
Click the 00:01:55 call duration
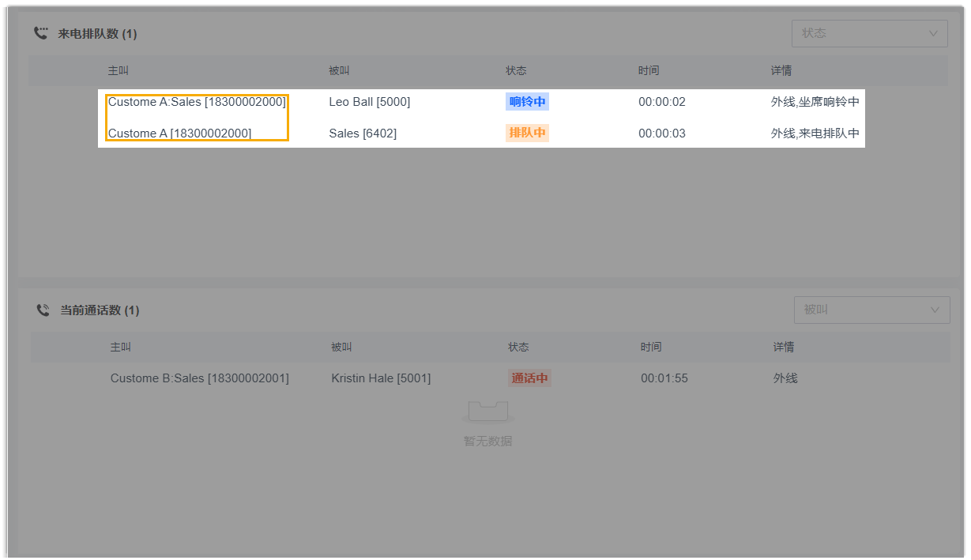(664, 378)
